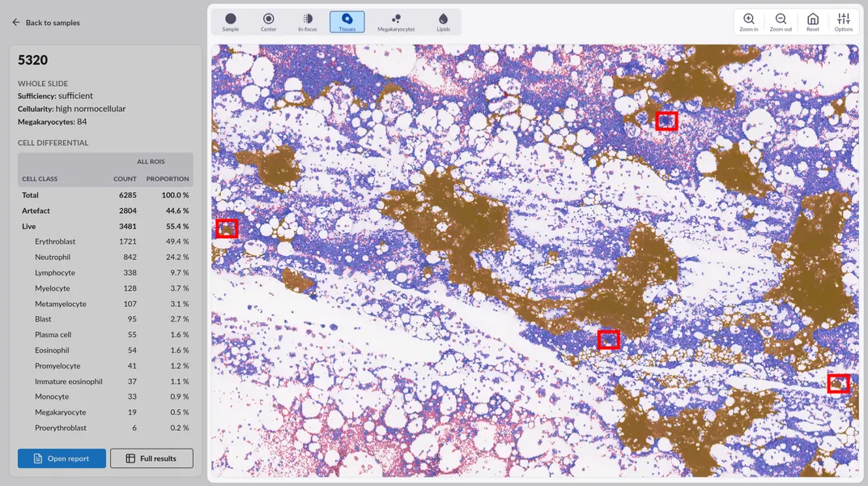Open the sample report
868x486 pixels.
click(62, 458)
